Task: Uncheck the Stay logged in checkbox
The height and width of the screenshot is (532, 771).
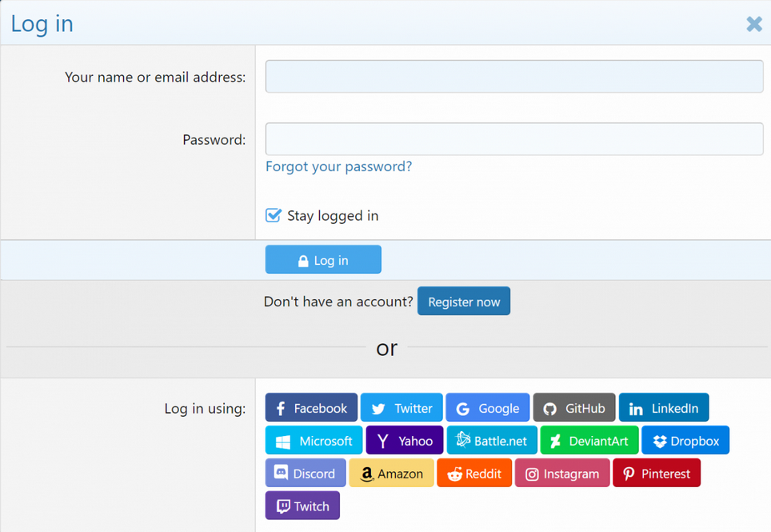Action: tap(274, 215)
